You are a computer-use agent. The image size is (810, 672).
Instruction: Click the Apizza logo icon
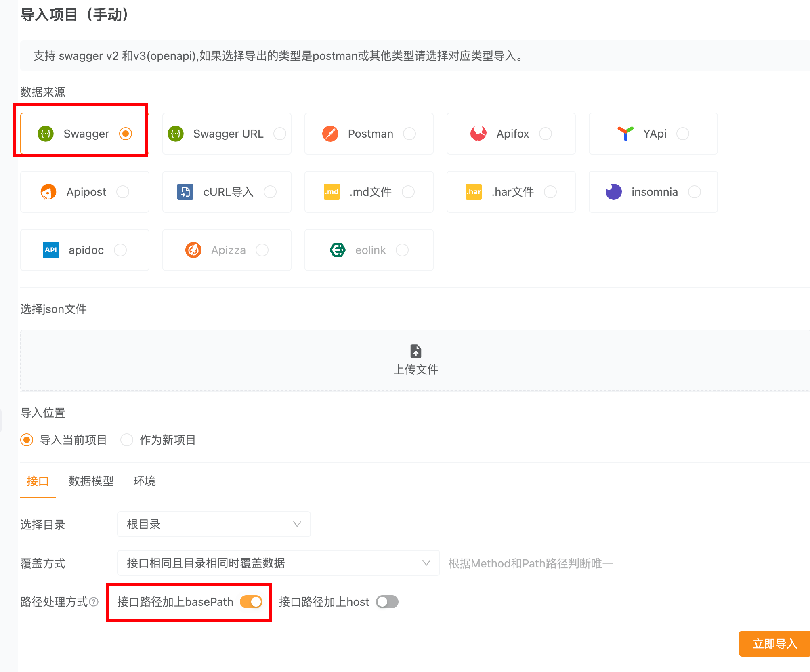pyautogui.click(x=193, y=250)
